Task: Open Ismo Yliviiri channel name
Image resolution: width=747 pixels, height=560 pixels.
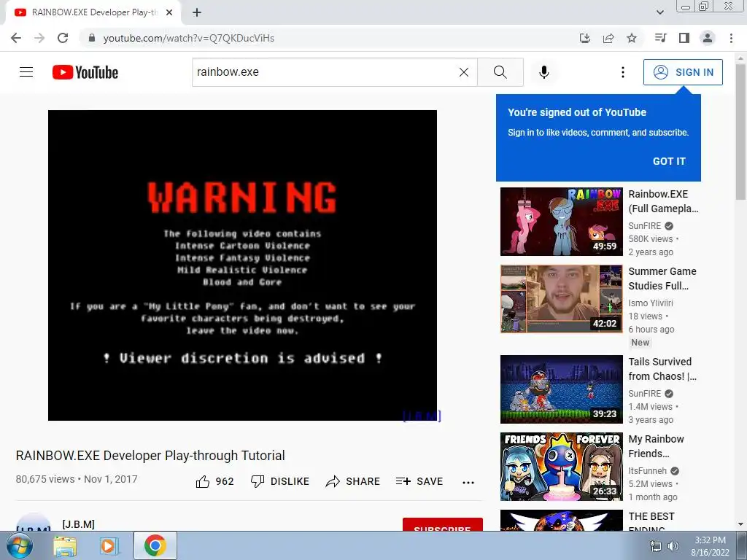Action: click(x=650, y=303)
